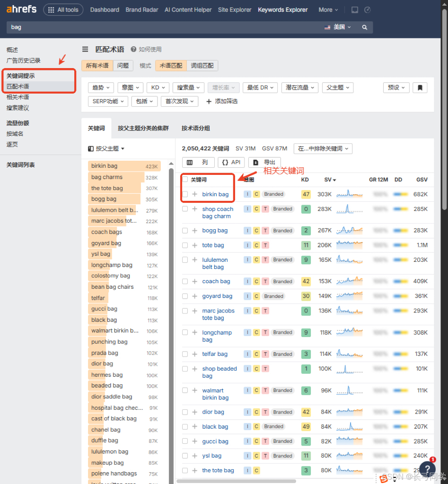Click the 如何使用 help question icon
Screen dimensions: 448x484
133,49
